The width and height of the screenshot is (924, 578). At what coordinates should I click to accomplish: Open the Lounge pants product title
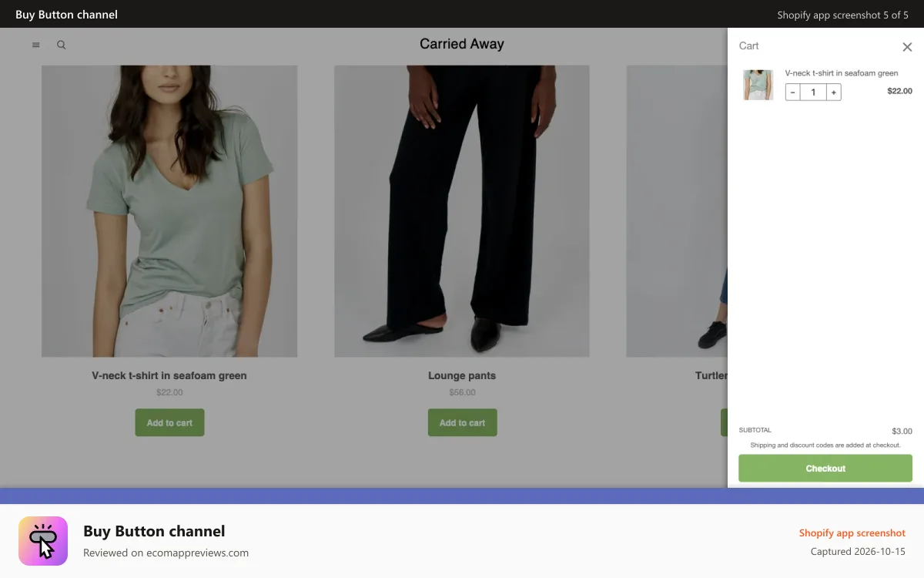[x=462, y=376]
